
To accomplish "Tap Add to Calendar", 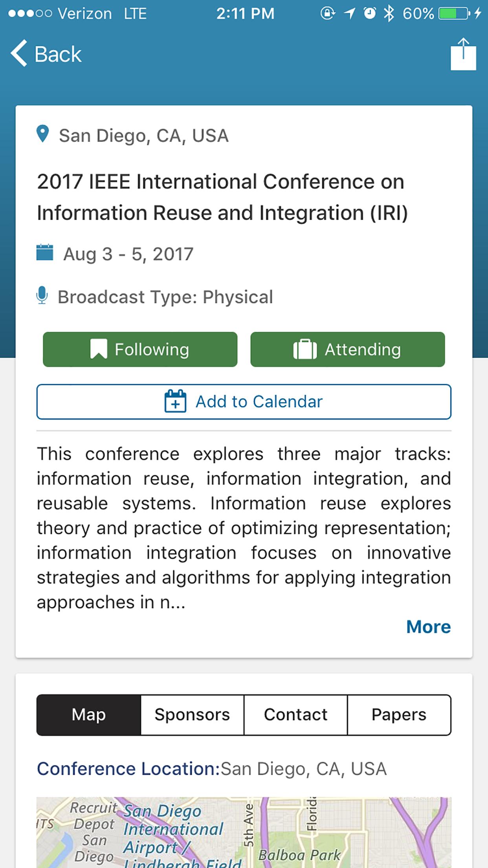I will pos(244,402).
